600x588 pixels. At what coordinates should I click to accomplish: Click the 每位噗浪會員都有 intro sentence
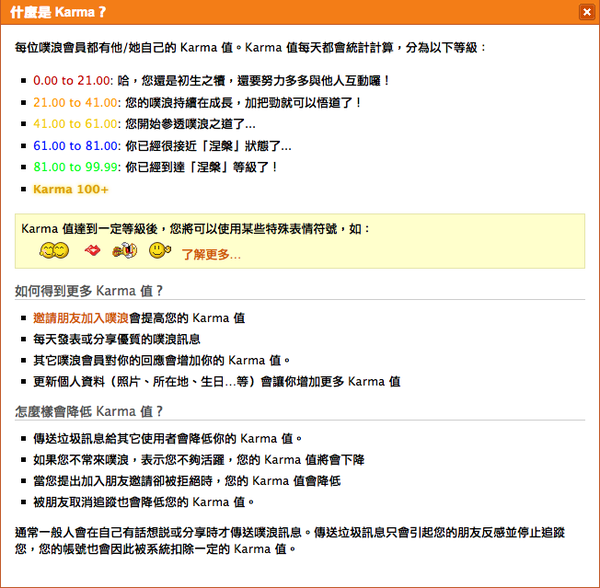[x=250, y=48]
